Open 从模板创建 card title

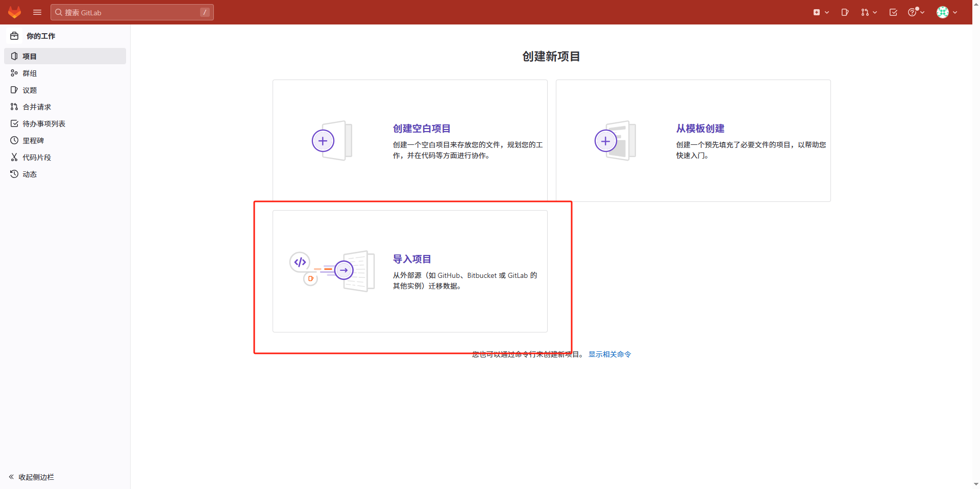(x=700, y=128)
